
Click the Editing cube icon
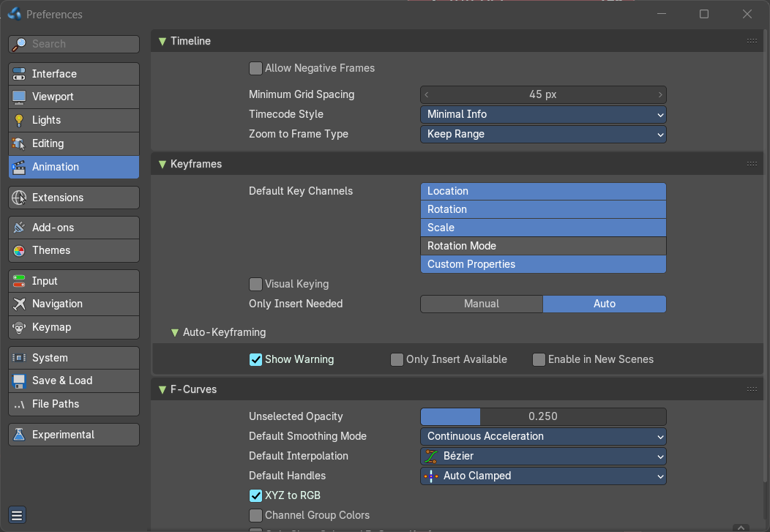click(x=18, y=143)
